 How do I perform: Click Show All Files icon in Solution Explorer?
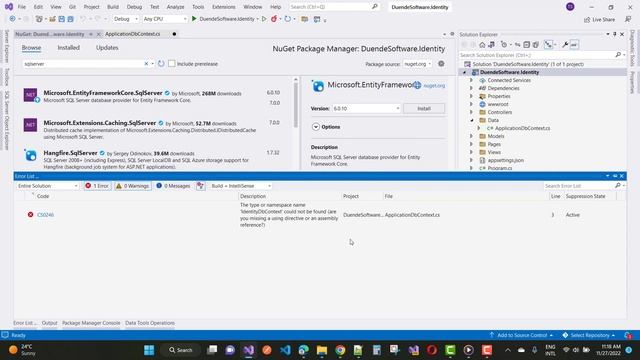[536, 45]
